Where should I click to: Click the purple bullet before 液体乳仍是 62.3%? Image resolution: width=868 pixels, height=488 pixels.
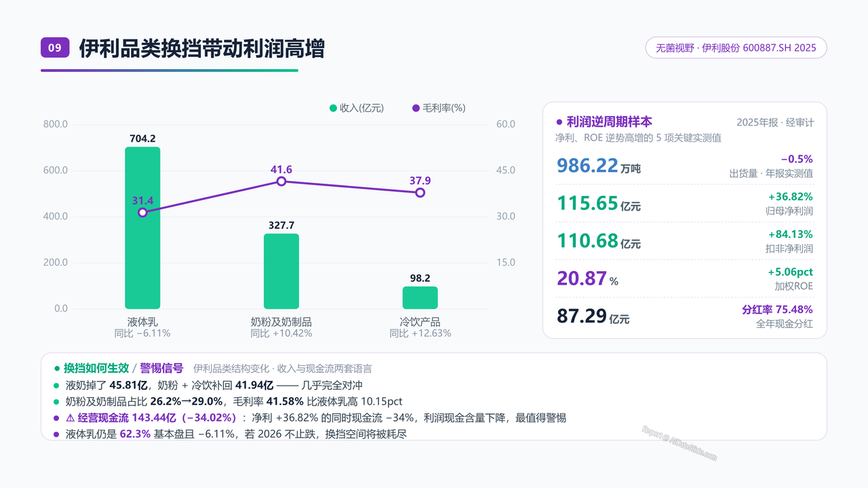pos(56,434)
